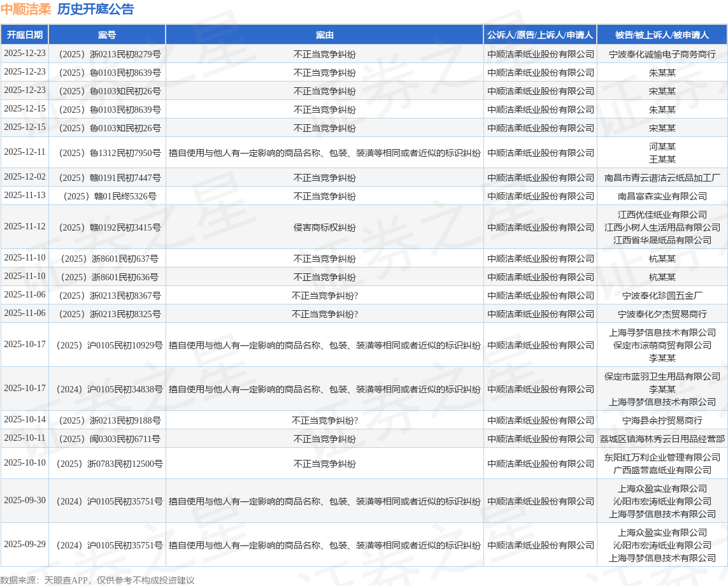
Task: Click the 被告/被上诉人/被申请人 column header
Action: (662, 35)
